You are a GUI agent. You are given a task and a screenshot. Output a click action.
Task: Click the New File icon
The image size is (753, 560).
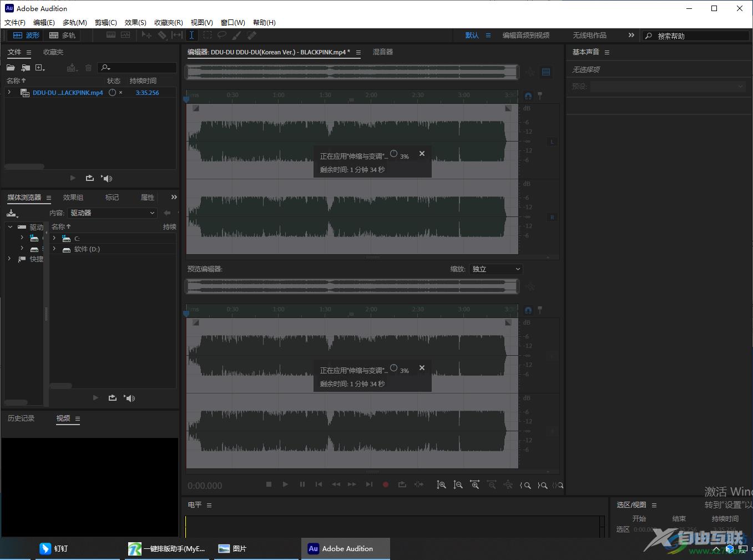40,68
